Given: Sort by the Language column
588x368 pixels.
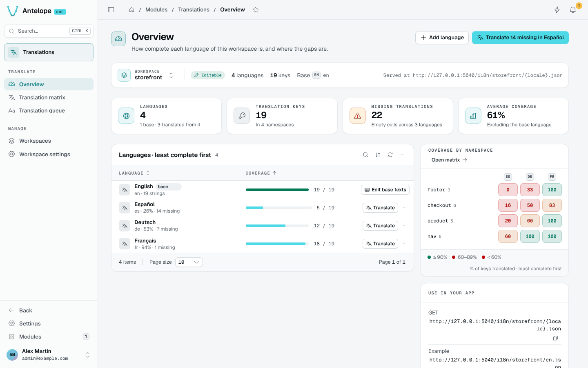Looking at the screenshot, I should tap(134, 173).
